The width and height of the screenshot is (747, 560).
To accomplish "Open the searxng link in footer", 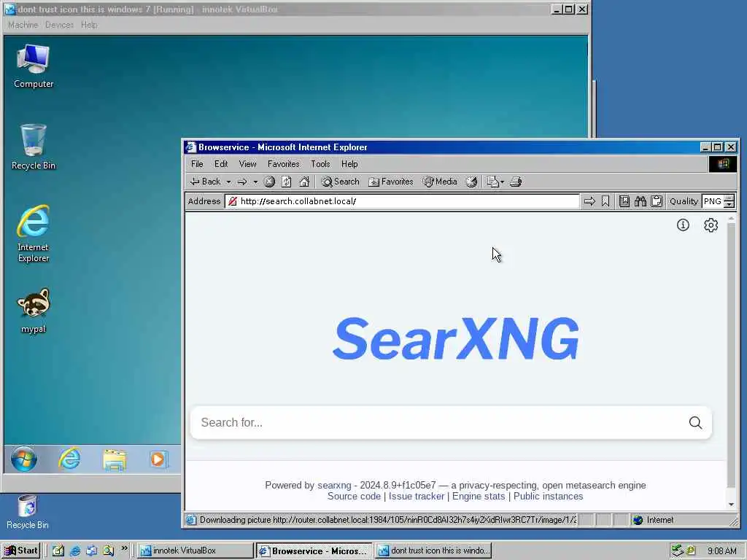I will coord(334,485).
